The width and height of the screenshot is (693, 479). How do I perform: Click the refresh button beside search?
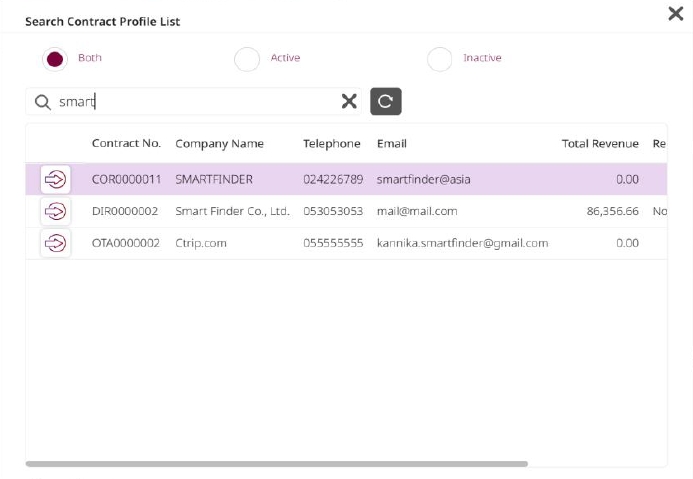point(385,101)
